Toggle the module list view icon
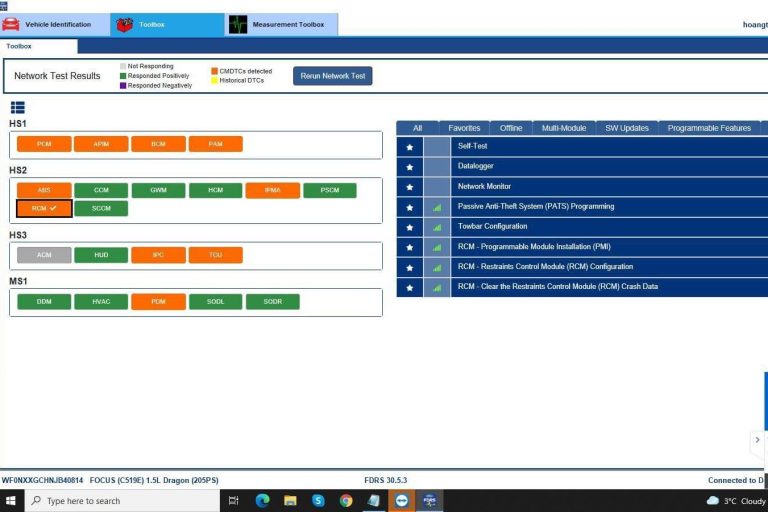The height and width of the screenshot is (512, 768). coord(18,107)
